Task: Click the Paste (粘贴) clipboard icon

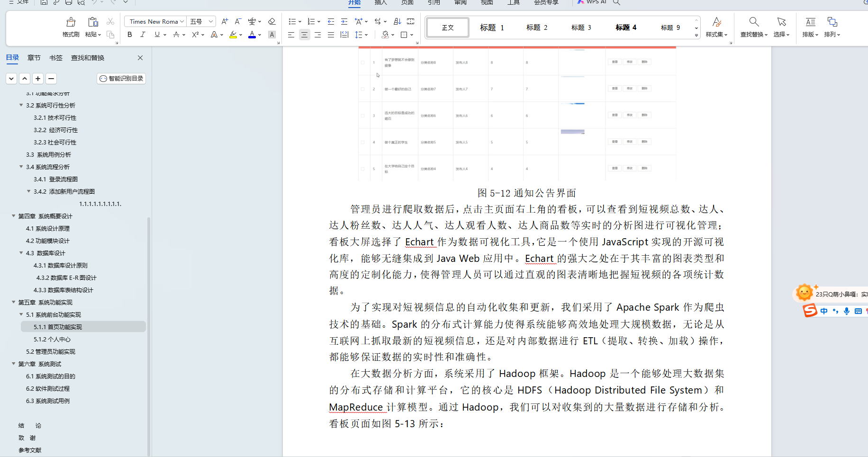Action: pyautogui.click(x=93, y=22)
